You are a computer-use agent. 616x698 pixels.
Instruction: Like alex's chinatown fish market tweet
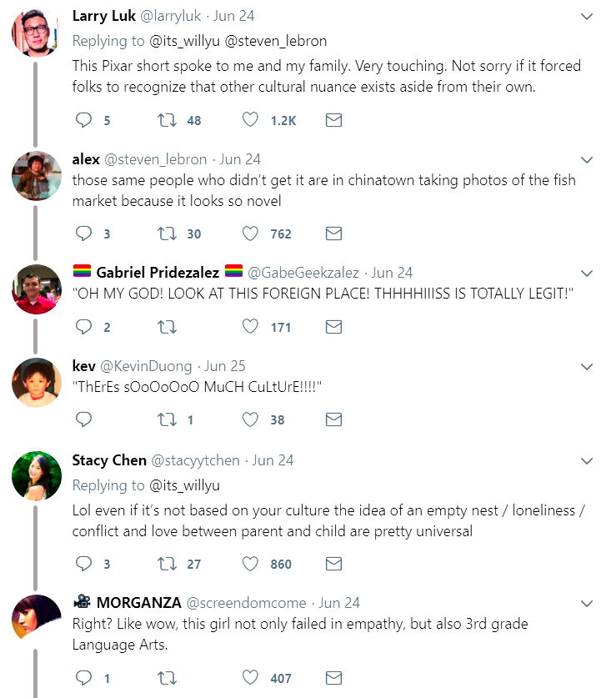click(250, 234)
